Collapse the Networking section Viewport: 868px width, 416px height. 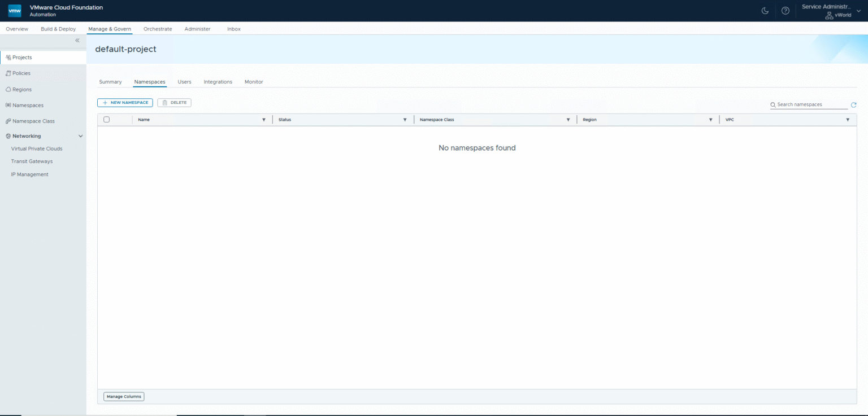pos(80,136)
